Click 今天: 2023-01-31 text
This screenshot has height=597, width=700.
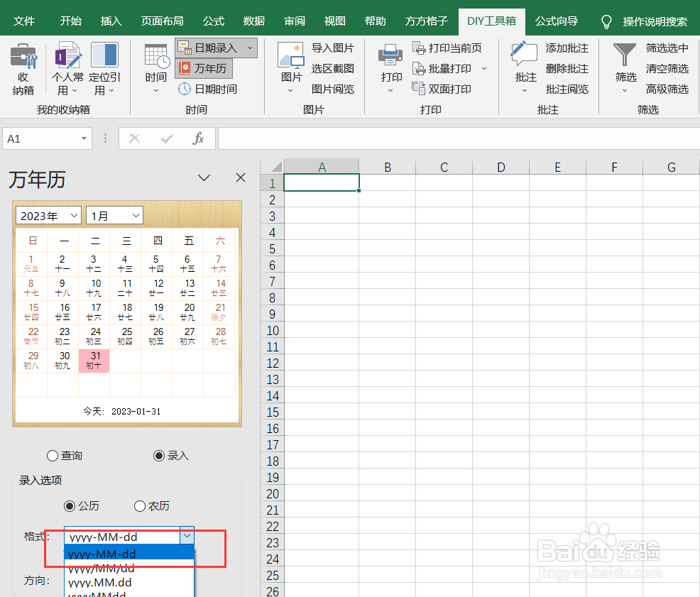122,411
